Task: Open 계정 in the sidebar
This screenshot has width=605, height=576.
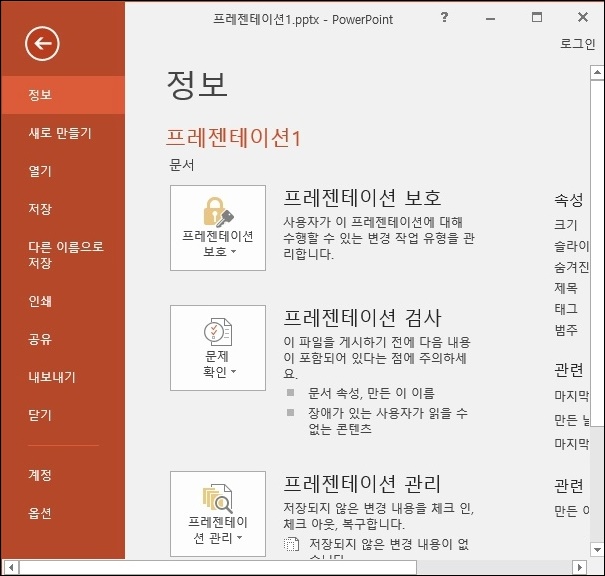Action: tap(63, 475)
